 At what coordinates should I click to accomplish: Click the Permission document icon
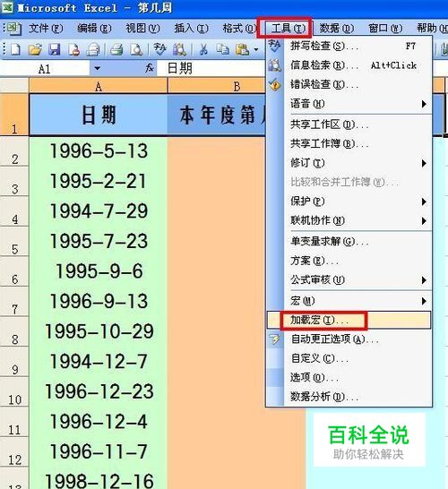click(74, 49)
